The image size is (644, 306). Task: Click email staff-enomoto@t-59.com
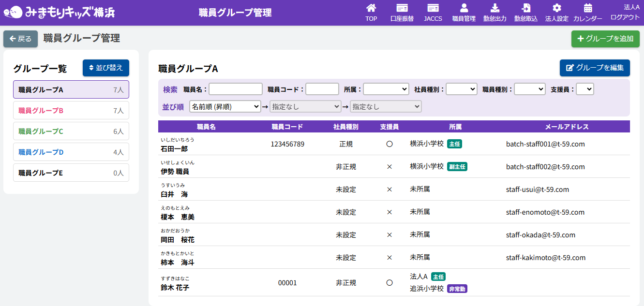[x=545, y=212]
